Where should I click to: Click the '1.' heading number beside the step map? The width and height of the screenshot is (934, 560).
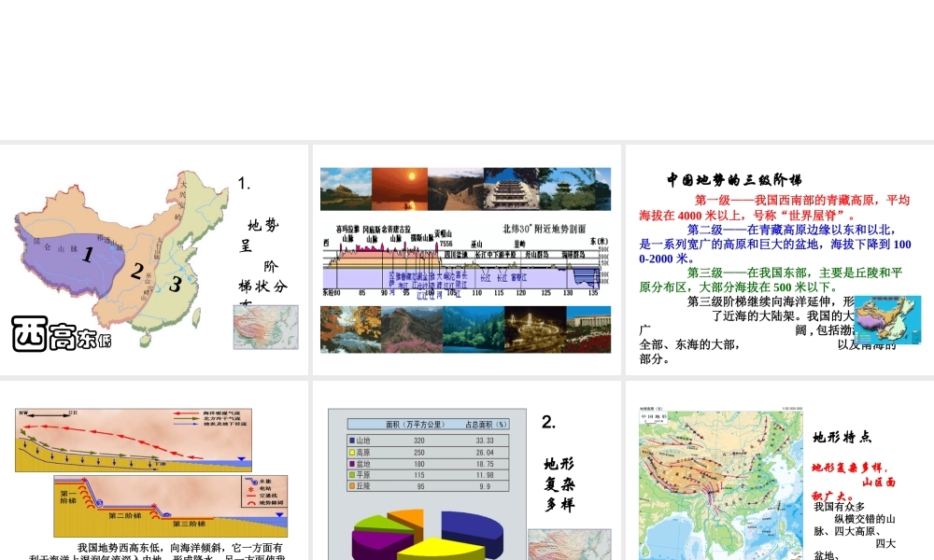[244, 183]
